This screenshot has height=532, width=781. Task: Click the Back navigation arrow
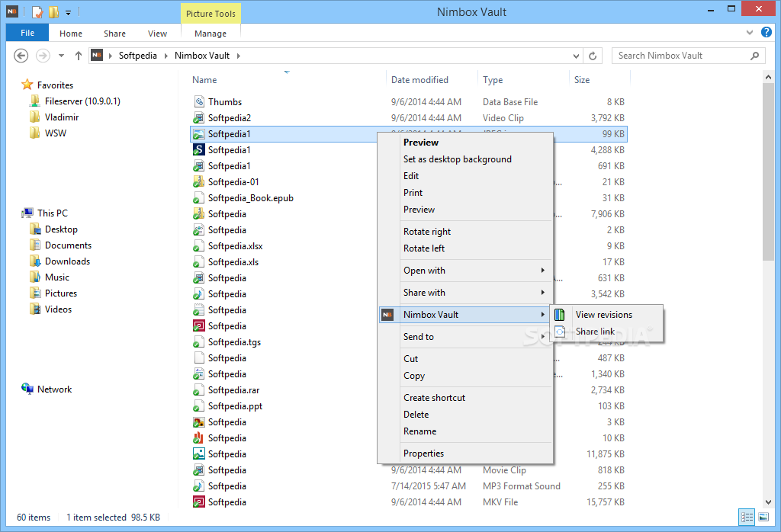coord(21,55)
